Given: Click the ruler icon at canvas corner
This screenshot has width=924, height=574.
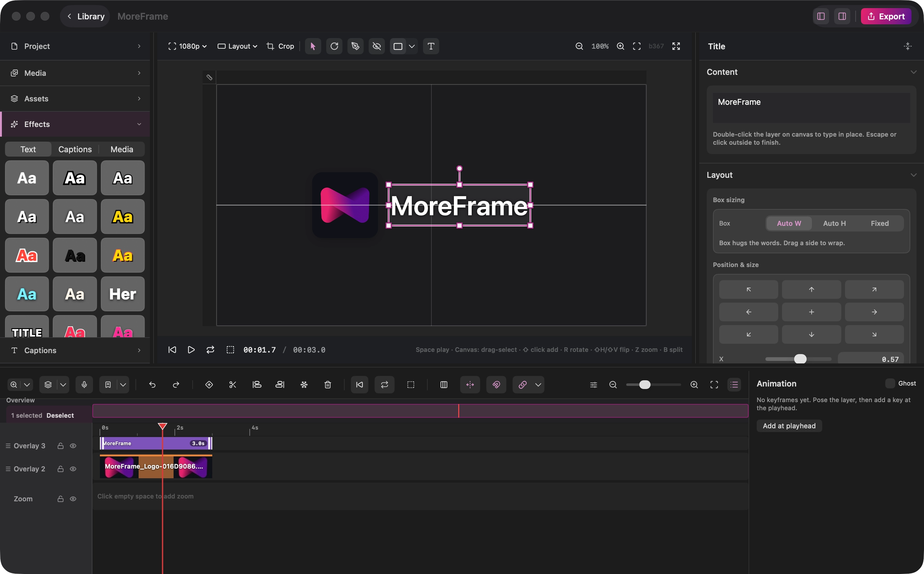Looking at the screenshot, I should coord(209,77).
